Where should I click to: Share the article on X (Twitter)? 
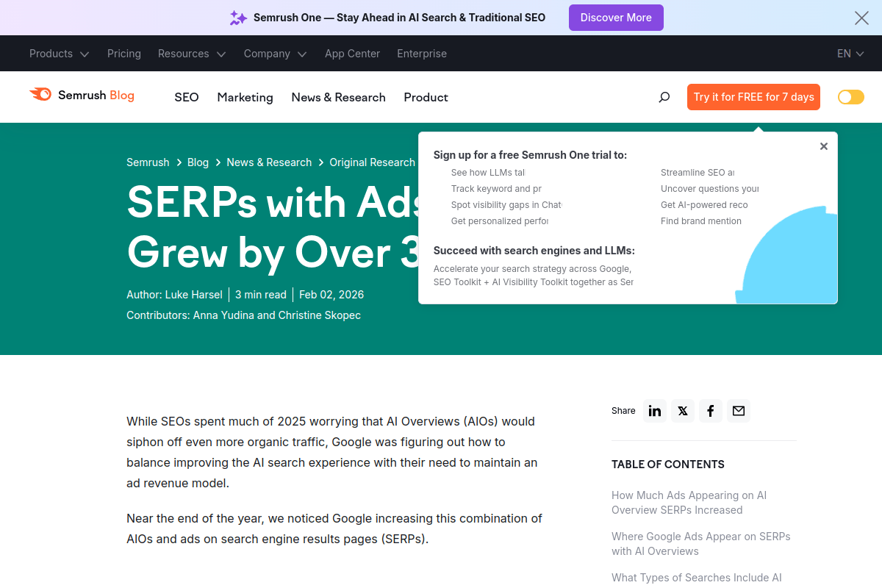click(x=682, y=411)
